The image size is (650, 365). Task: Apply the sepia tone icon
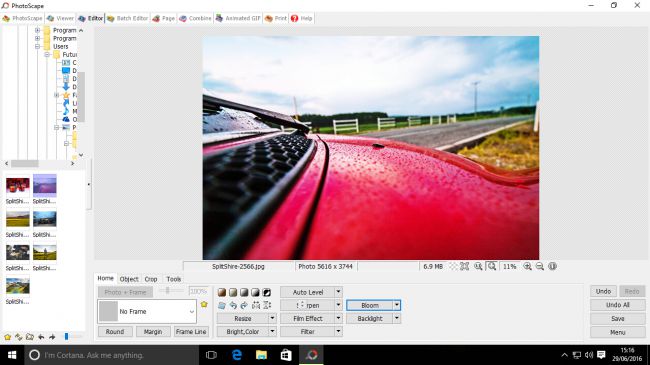pyautogui.click(x=222, y=292)
